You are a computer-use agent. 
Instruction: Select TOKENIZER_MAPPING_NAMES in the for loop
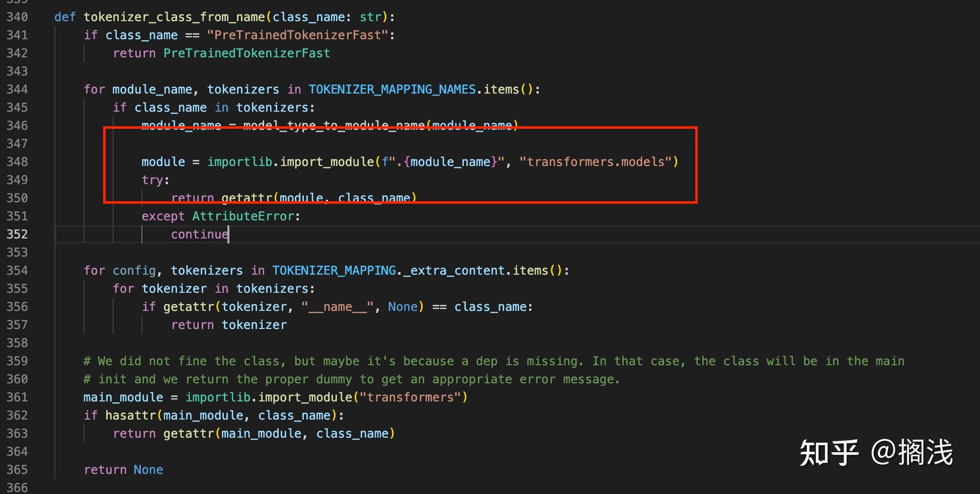click(392, 89)
